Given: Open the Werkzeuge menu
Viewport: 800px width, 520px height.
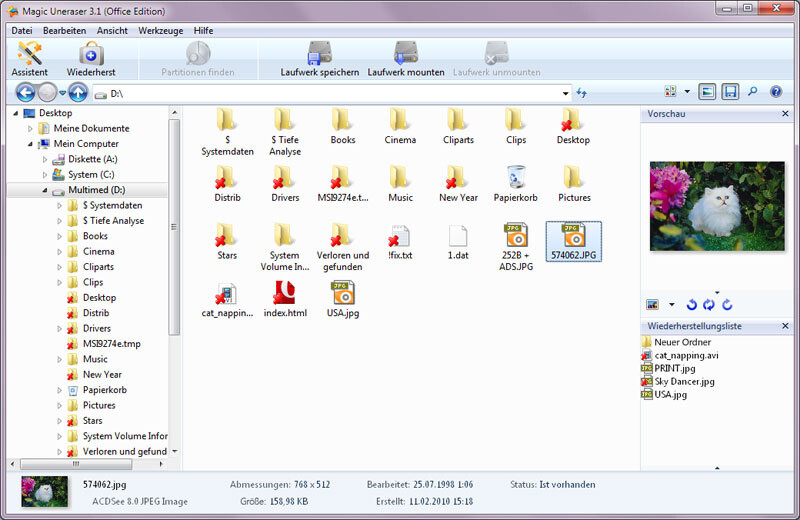Looking at the screenshot, I should (160, 31).
